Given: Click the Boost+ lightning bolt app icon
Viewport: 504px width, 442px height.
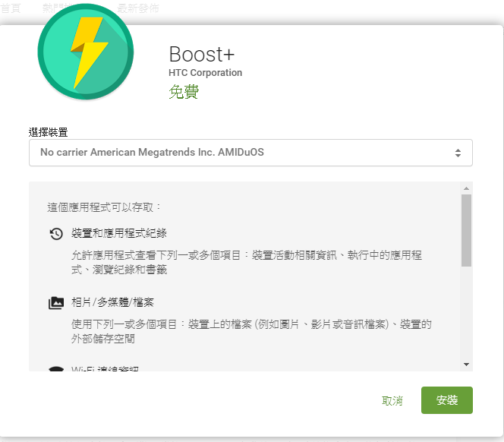Looking at the screenshot, I should pyautogui.click(x=86, y=52).
